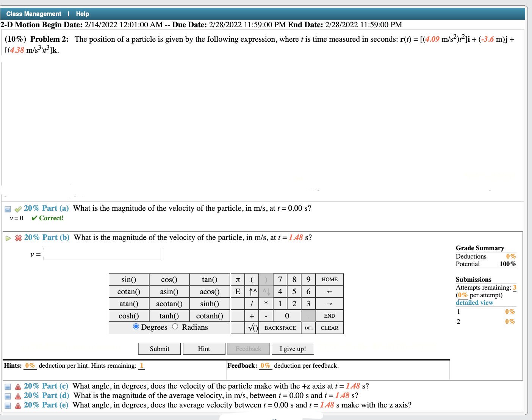Insert the square root function
Image resolution: width=532 pixels, height=420 pixels.
252,328
